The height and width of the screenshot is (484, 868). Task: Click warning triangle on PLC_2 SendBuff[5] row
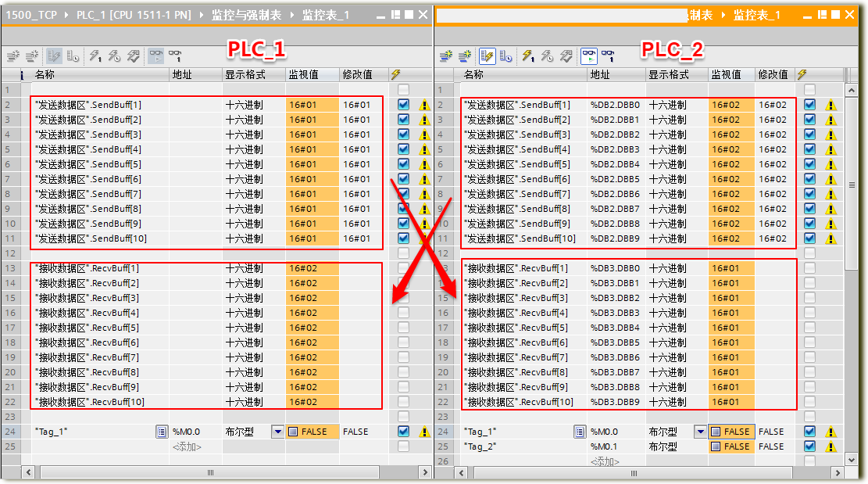pyautogui.click(x=831, y=164)
